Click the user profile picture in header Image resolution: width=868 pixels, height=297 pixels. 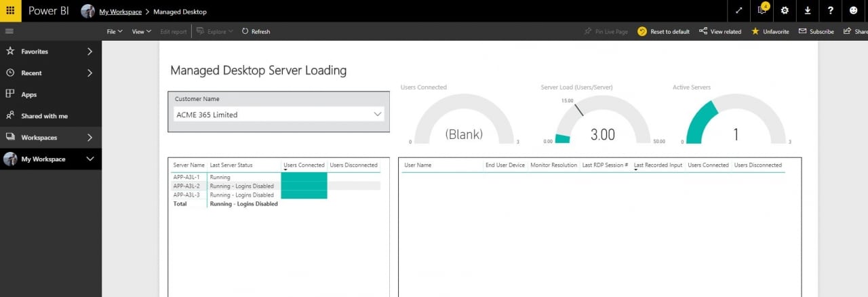(87, 11)
